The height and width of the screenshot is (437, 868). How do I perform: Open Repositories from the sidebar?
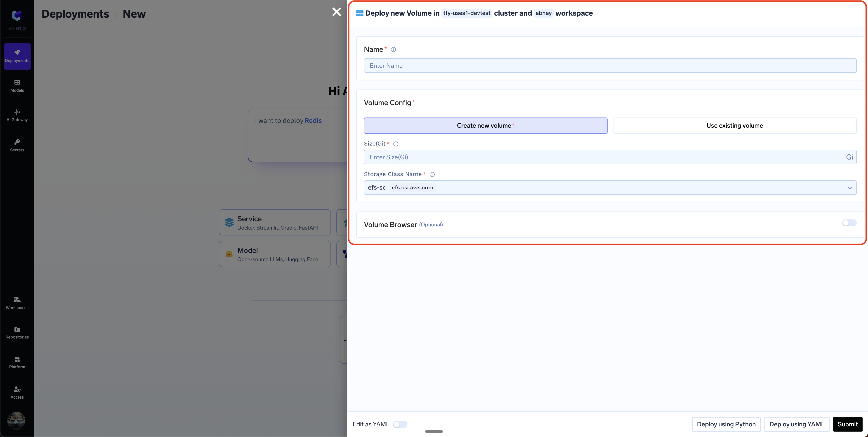[x=17, y=333]
